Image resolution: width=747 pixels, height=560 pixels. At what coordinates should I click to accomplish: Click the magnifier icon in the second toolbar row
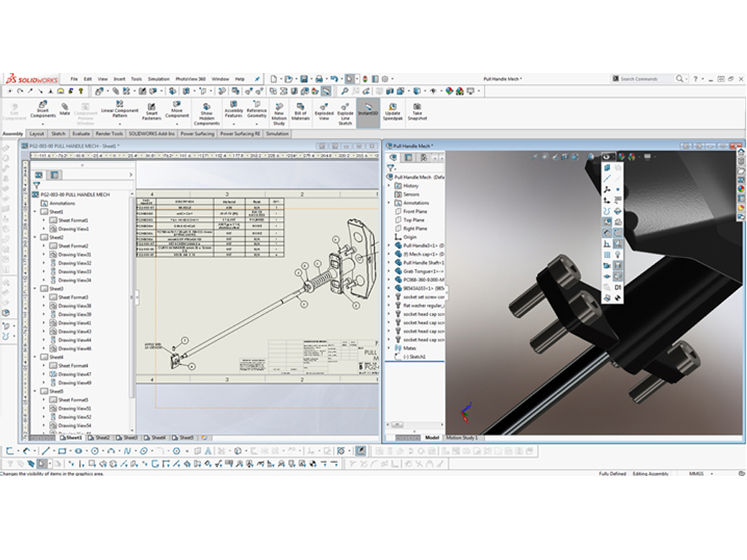pos(344,91)
